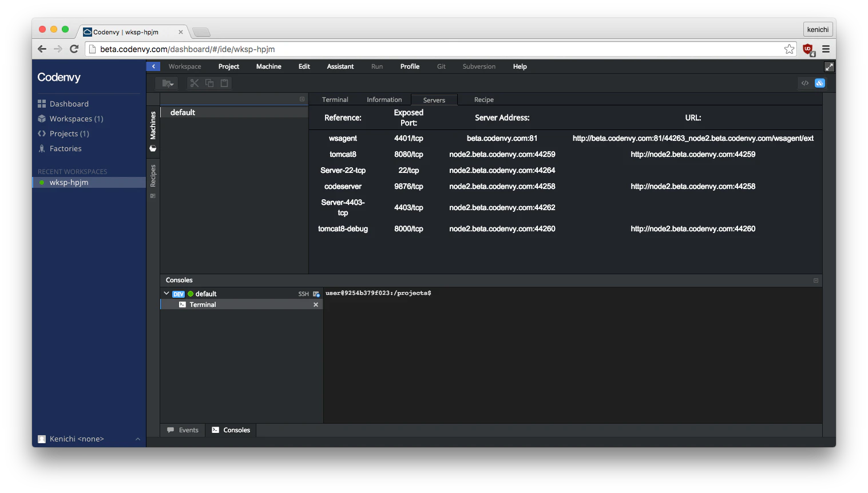Open SSH for the default machine

coord(303,293)
